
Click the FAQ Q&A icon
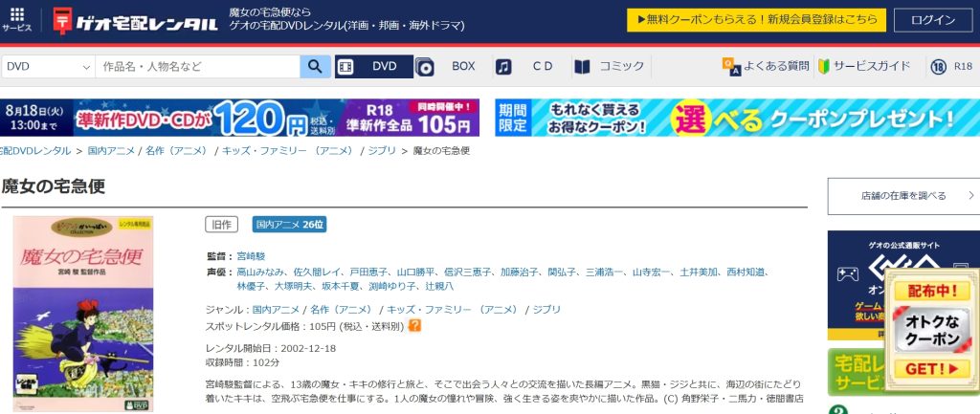click(731, 66)
